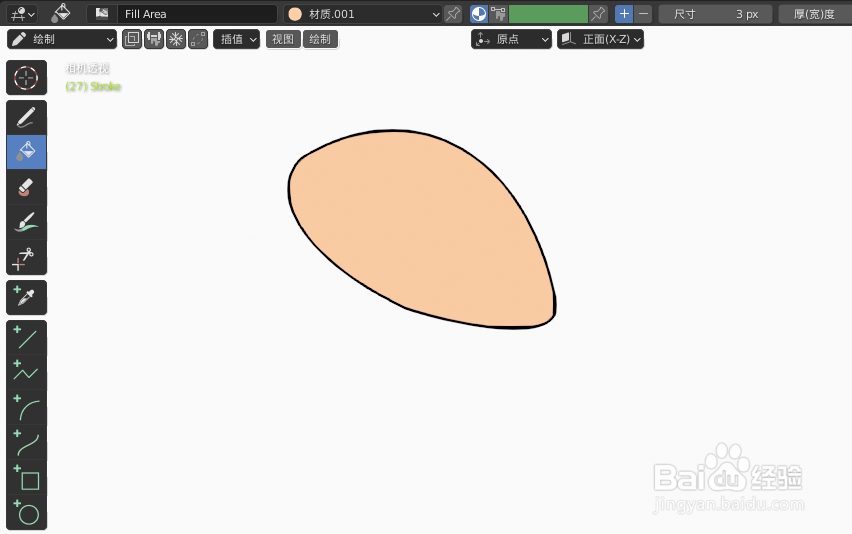Viewport: 852px width, 534px height.
Task: Open the editor type dropdown
Action: tap(22, 14)
